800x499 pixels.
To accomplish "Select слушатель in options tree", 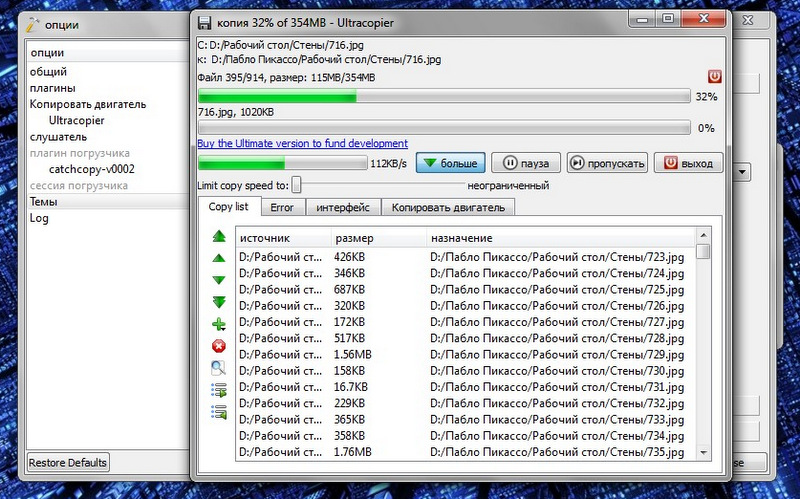I will point(58,137).
